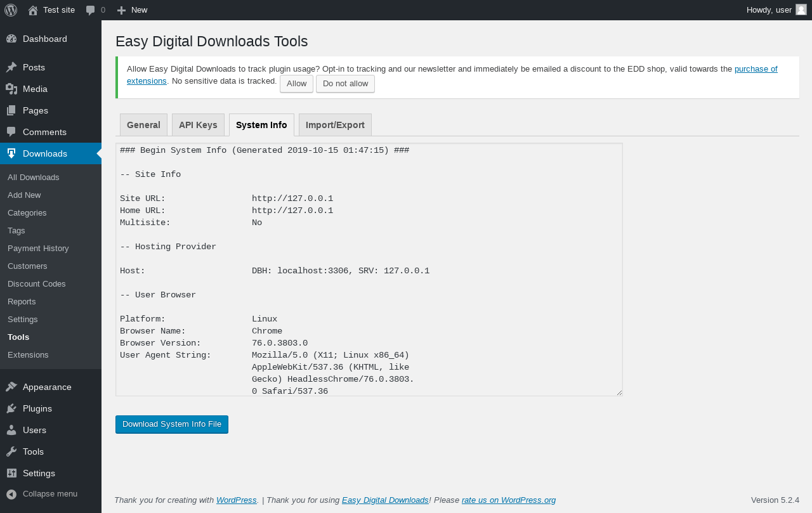
Task: Click the Easy Digital Downloads Tools heading
Action: pyautogui.click(x=211, y=42)
